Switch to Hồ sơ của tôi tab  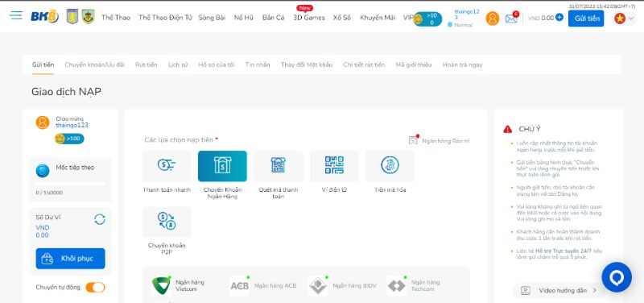point(217,64)
